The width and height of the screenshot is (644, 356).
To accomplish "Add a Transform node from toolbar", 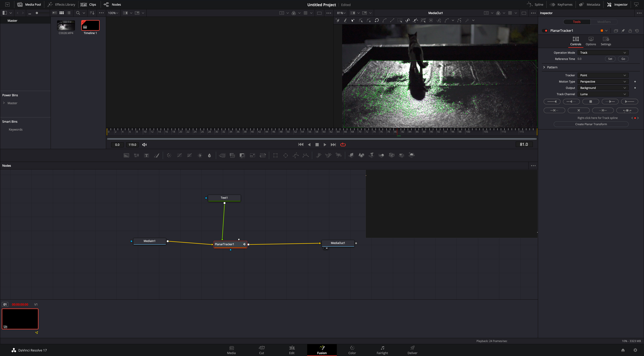I will (x=263, y=155).
